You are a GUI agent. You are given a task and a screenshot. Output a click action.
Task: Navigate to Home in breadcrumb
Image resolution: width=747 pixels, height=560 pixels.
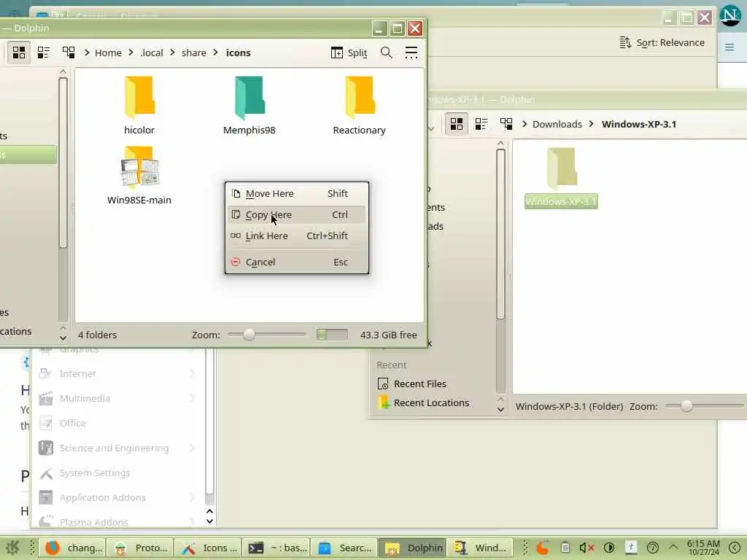click(108, 52)
